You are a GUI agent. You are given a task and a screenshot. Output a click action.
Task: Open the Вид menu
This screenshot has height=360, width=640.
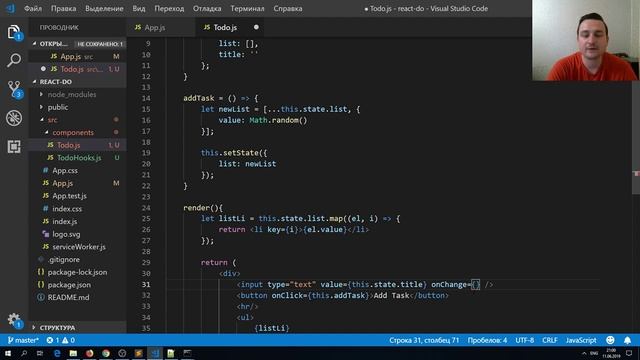tap(139, 9)
